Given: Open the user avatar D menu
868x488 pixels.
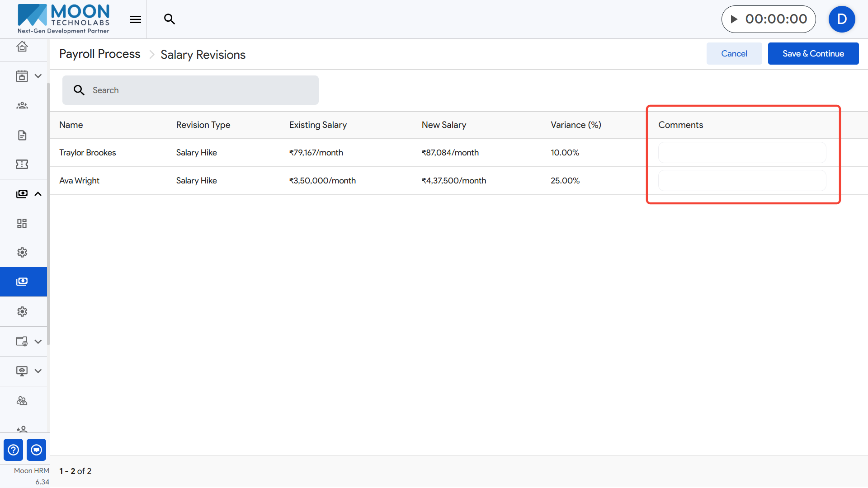Looking at the screenshot, I should 841,19.
